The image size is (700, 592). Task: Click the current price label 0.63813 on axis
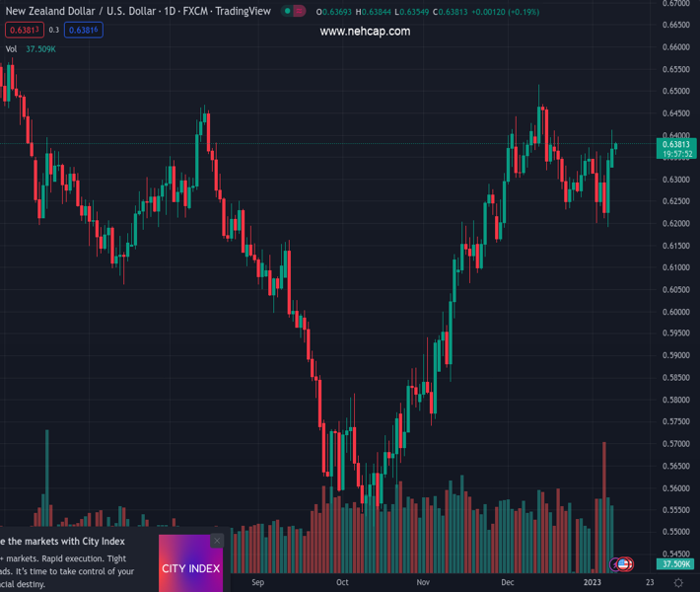coord(675,144)
